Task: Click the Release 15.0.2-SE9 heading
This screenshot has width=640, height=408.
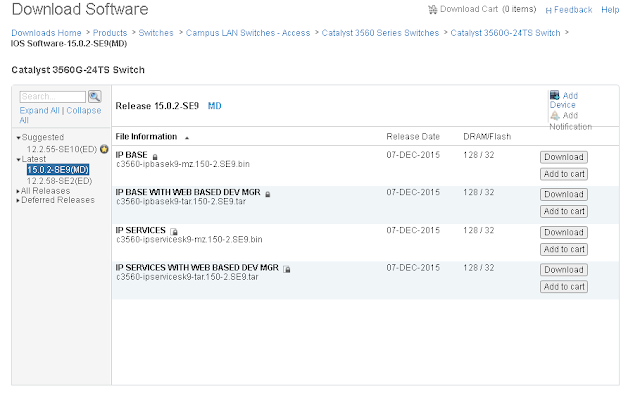Action: coord(157,106)
